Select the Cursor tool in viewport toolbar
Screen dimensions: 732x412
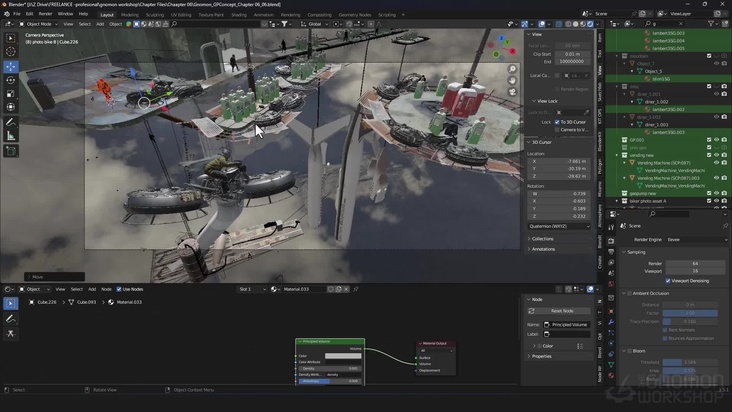[x=11, y=51]
